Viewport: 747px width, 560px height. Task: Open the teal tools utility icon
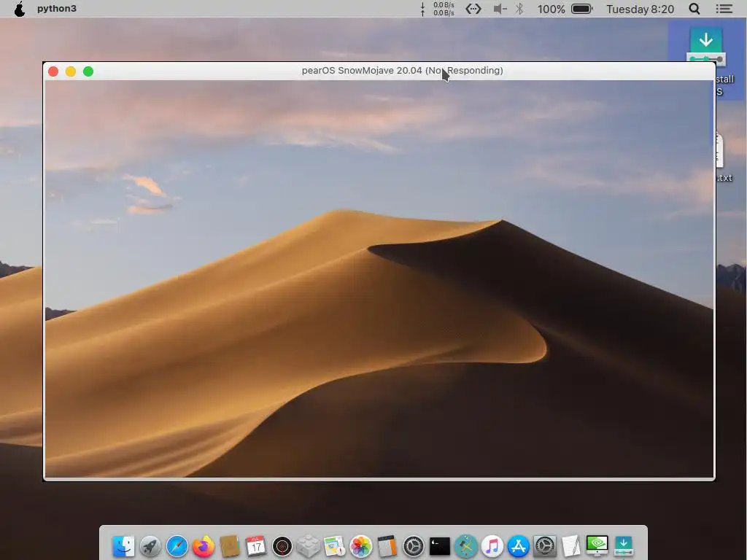[x=466, y=545]
